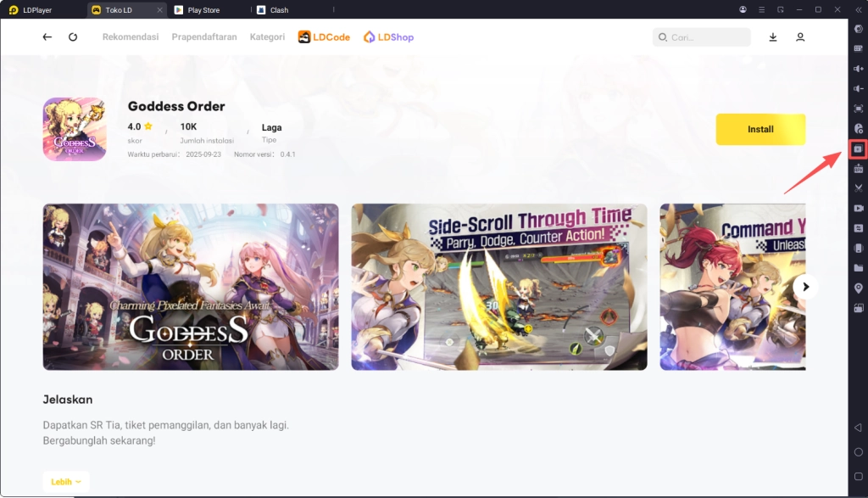Open the Side-Scroll Through Time screenshot

(x=499, y=287)
